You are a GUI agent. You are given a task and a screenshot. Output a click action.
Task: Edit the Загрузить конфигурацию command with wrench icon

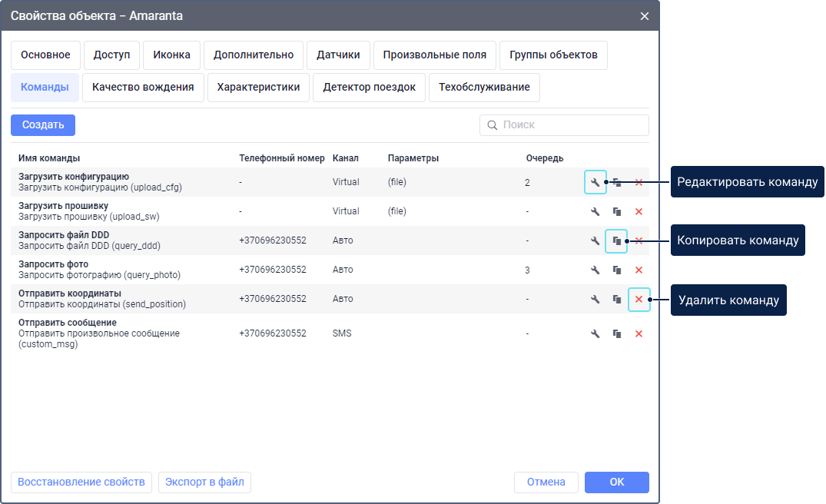click(595, 182)
